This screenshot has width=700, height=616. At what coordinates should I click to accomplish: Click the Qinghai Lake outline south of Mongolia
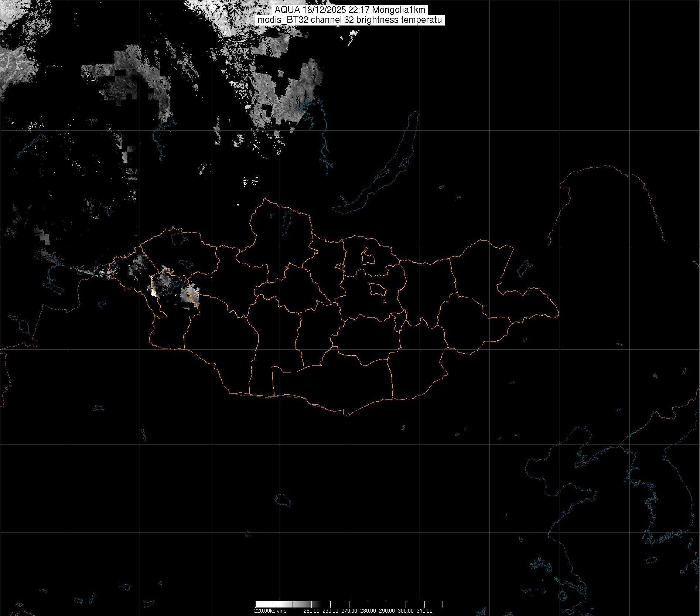[283, 500]
